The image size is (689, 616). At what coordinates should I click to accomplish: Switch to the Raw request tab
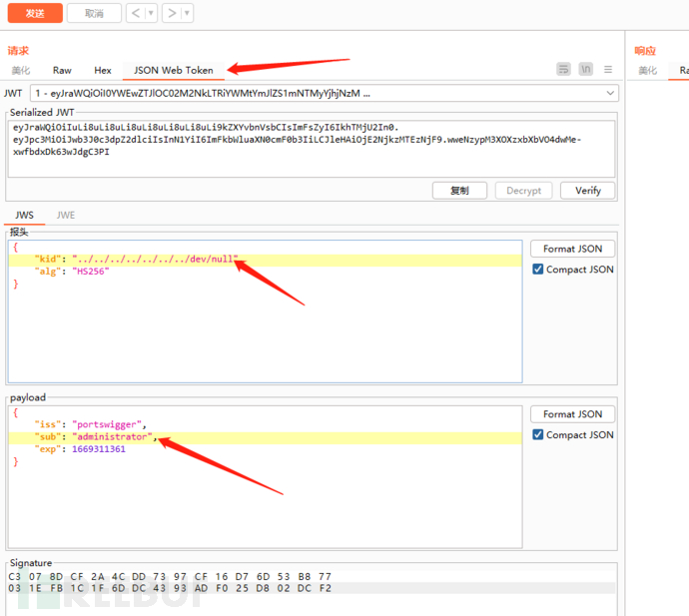(x=62, y=71)
